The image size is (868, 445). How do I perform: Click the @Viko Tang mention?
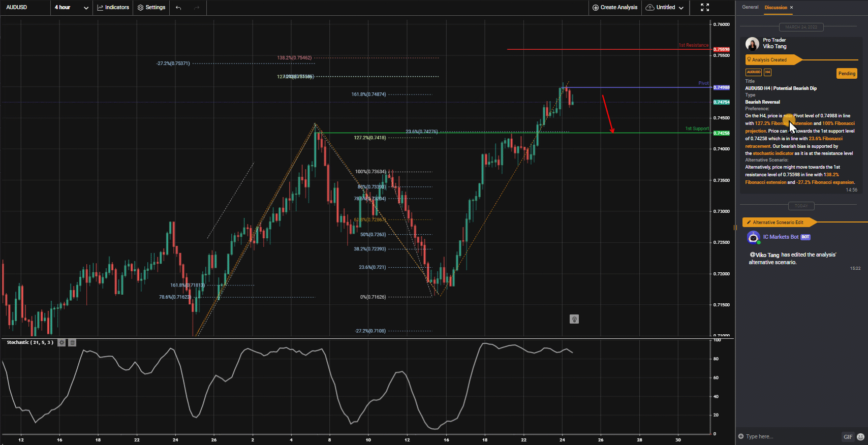click(x=764, y=255)
